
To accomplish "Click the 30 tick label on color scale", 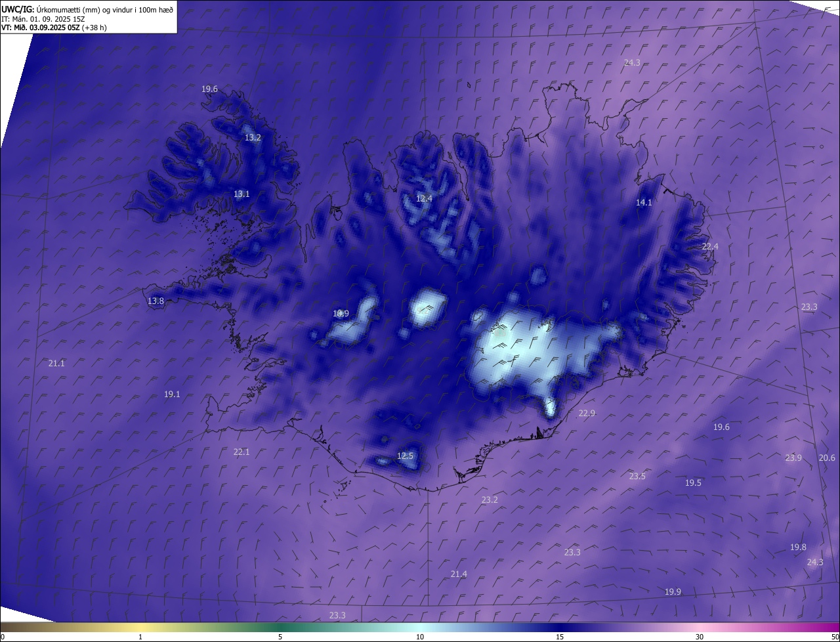I will pyautogui.click(x=700, y=637).
